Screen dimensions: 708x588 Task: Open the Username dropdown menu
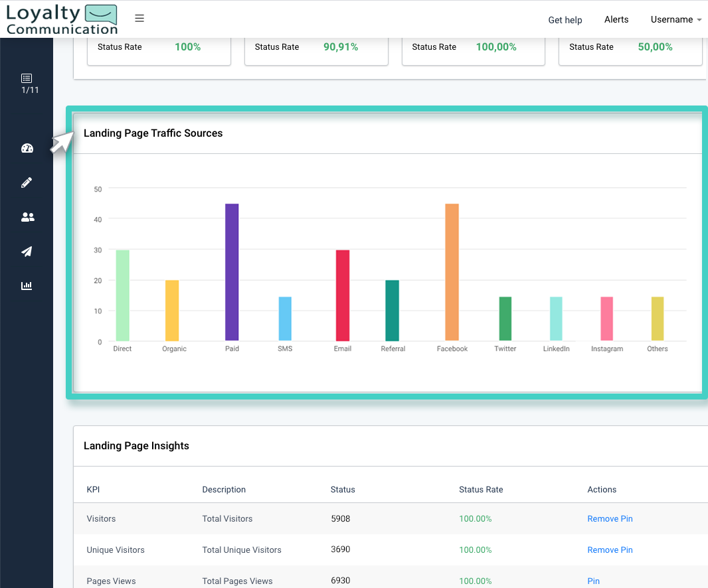click(x=675, y=20)
